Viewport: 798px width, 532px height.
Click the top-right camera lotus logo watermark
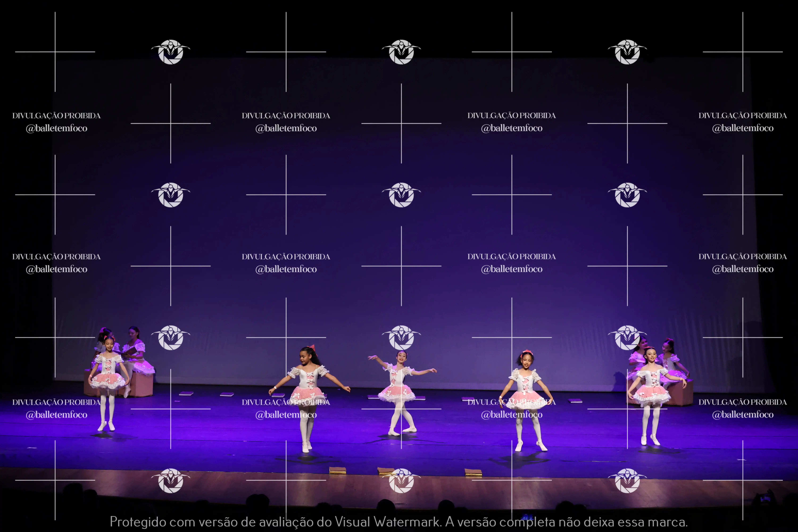[x=627, y=52]
